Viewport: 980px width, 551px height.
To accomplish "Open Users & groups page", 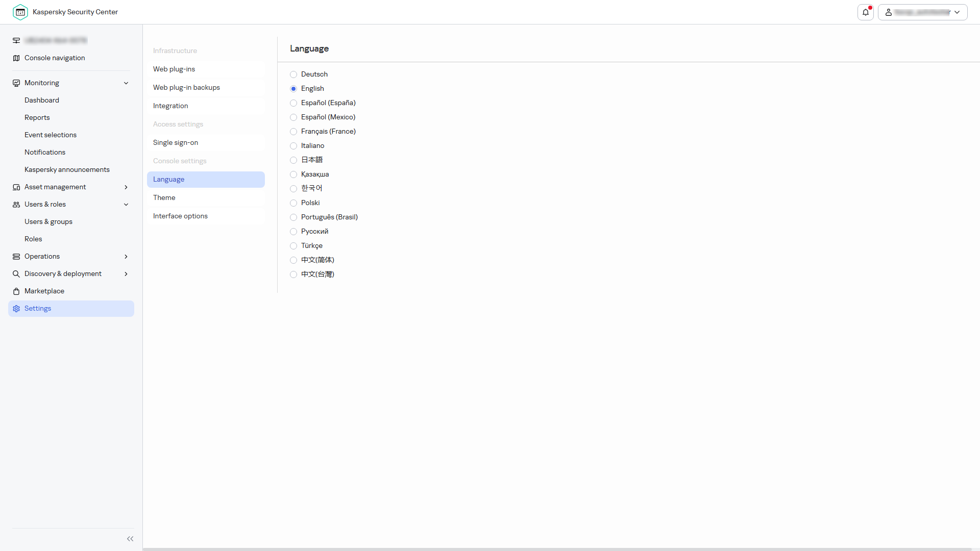I will 48,222.
